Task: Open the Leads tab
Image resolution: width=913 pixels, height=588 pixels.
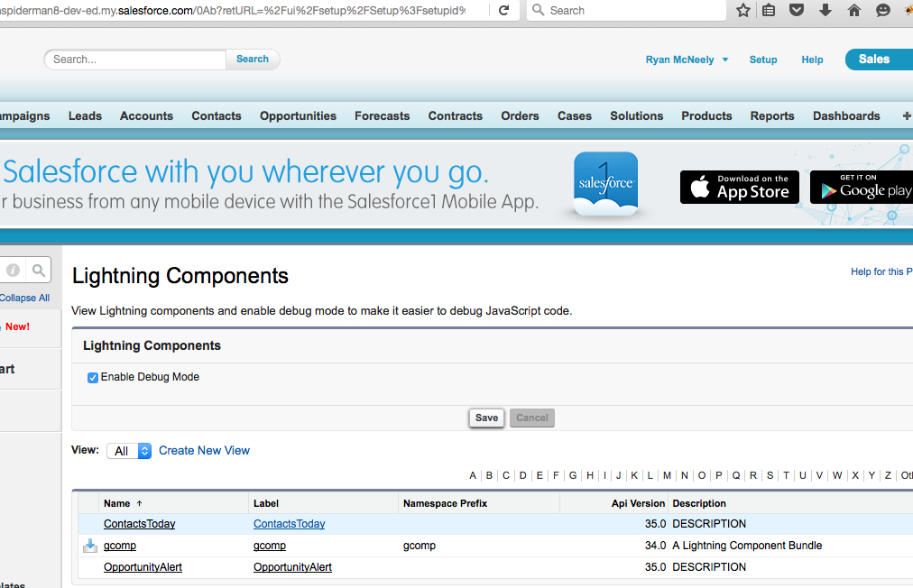Action: 85,115
